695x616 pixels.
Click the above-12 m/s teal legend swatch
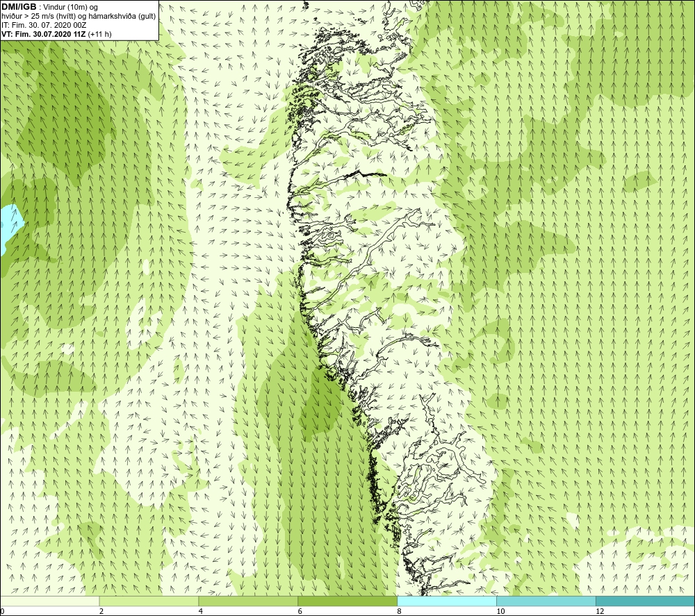[x=646, y=601]
